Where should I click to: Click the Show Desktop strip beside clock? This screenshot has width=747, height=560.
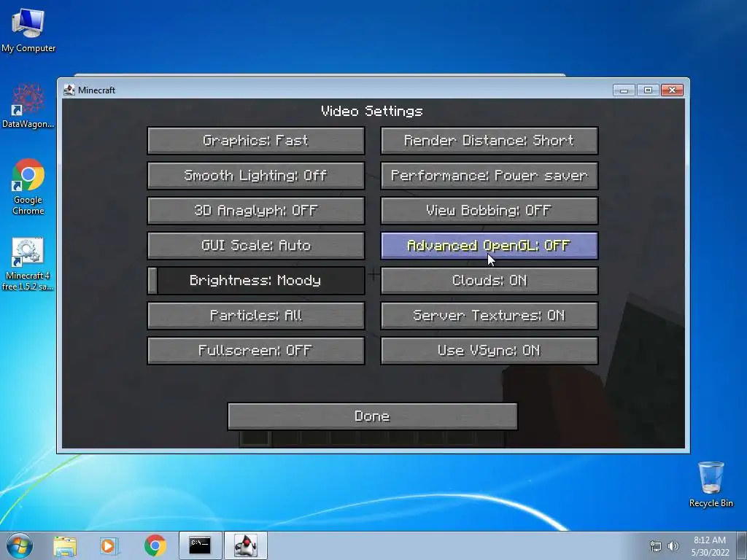(x=743, y=545)
